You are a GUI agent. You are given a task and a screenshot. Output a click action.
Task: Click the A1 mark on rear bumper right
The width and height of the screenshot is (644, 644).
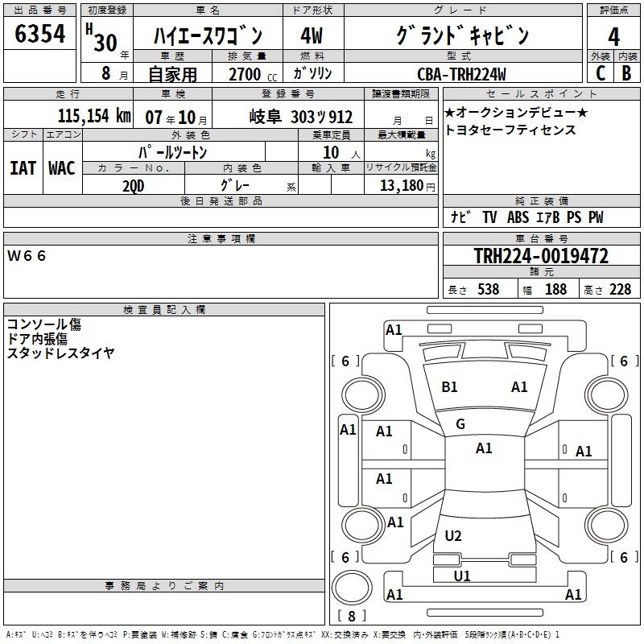coord(573,595)
